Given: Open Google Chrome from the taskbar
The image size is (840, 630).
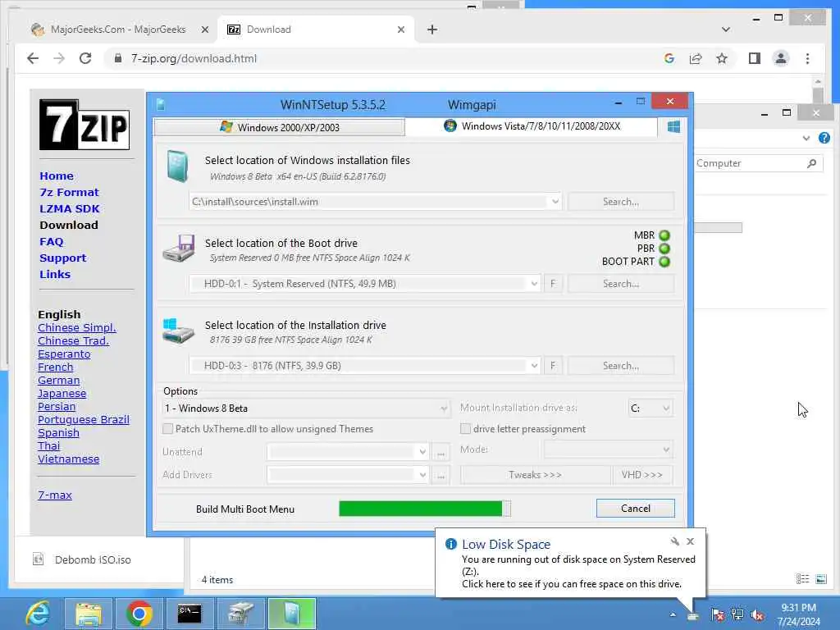Looking at the screenshot, I should 139,614.
